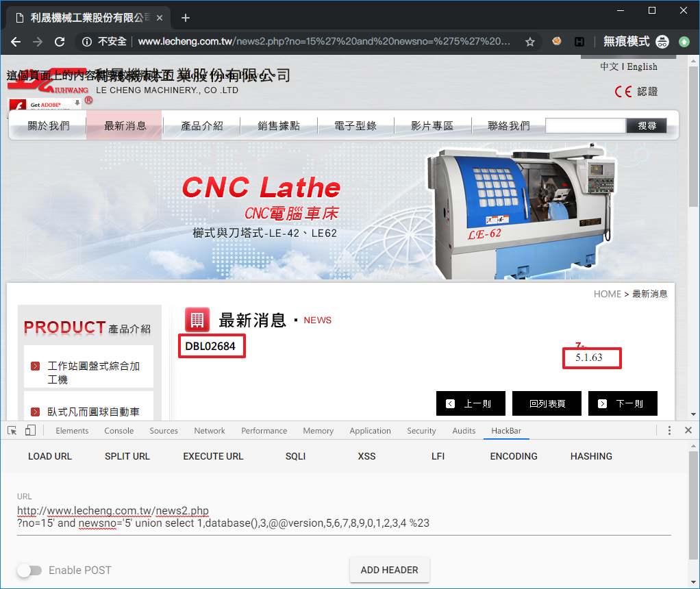This screenshot has width=700, height=589.
Task: Click the incognito 無痕模式 icon
Action: [x=662, y=42]
